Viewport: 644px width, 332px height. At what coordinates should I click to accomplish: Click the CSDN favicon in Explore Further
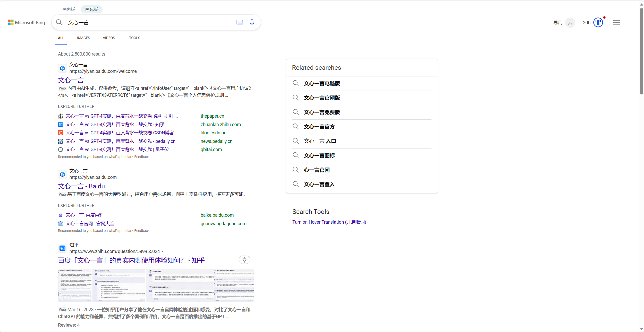point(60,133)
